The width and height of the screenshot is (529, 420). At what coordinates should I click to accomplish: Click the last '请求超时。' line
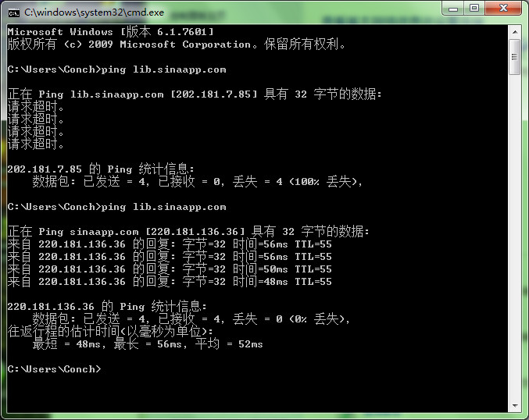36,144
